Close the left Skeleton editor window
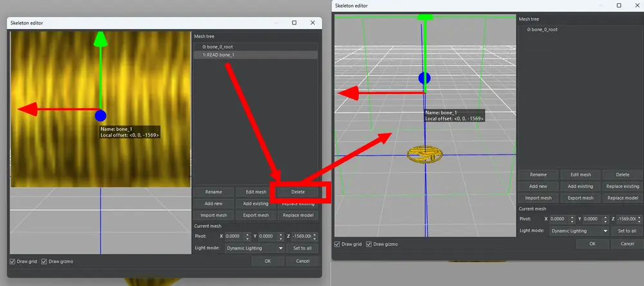This screenshot has height=286, width=644. coord(313,23)
